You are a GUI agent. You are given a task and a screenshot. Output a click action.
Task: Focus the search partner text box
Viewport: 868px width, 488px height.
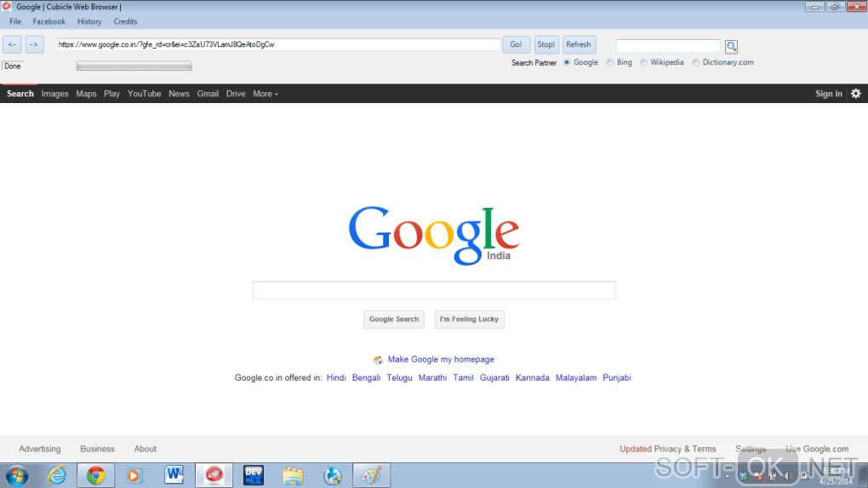[668, 45]
